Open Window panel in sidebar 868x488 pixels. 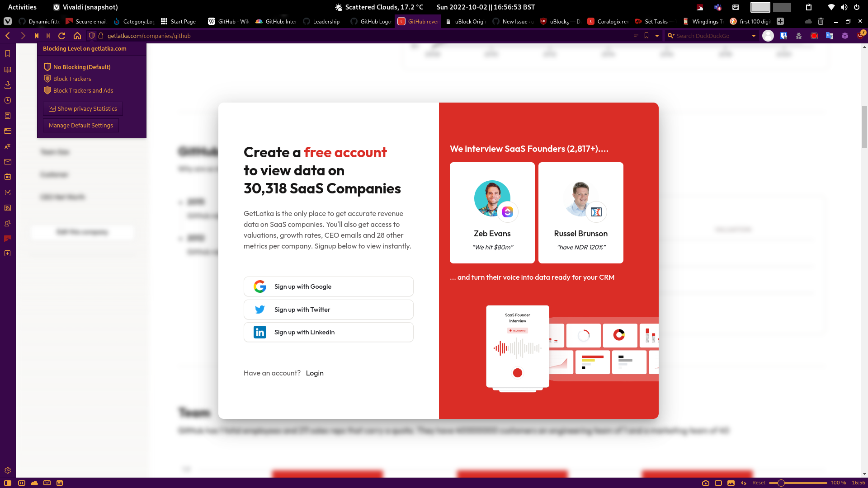coord(8,131)
